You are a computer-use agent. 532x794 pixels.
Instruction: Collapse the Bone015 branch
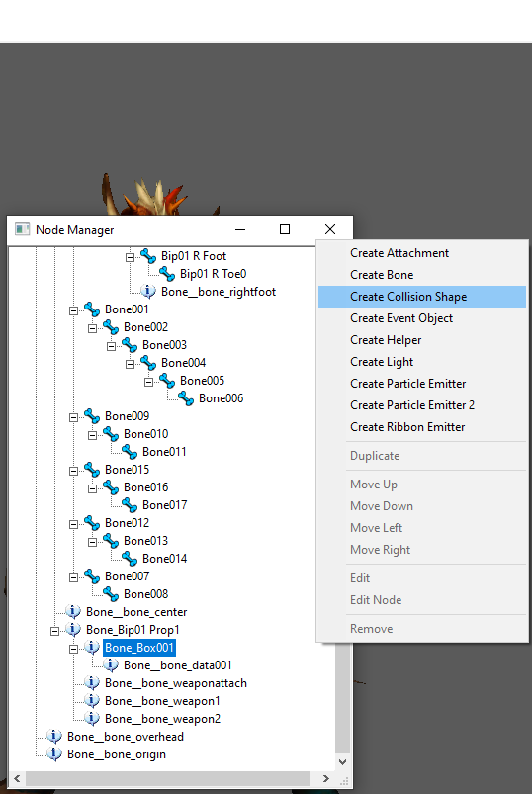tap(74, 471)
